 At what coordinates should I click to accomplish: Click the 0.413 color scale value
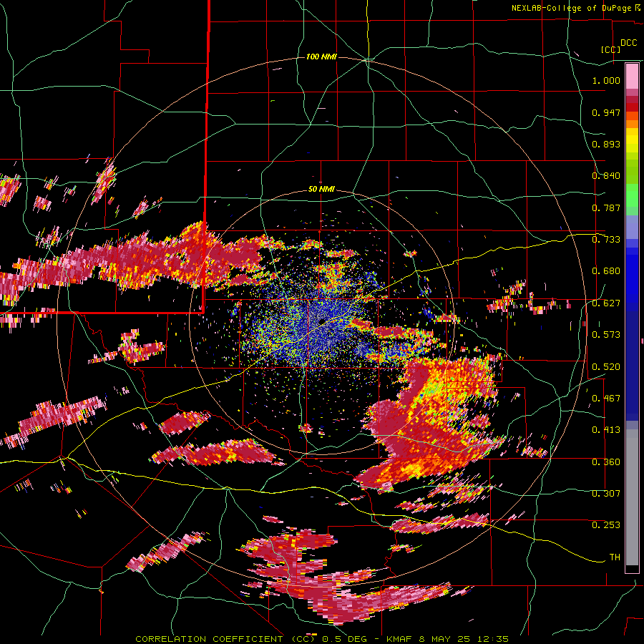[x=606, y=430]
